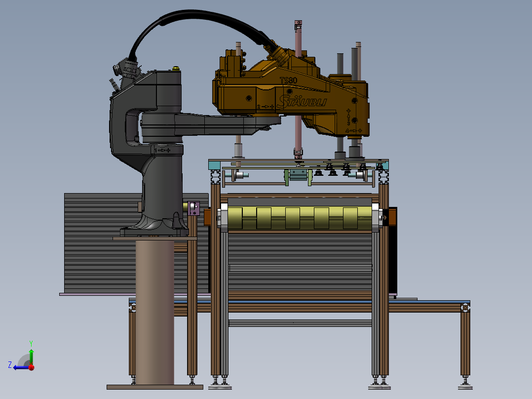Click the blue Z axis of the orientation triad
The height and width of the screenshot is (399, 532).
[21, 367]
